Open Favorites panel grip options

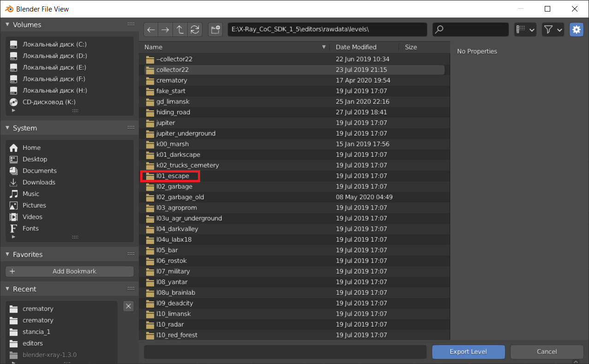pos(131,254)
